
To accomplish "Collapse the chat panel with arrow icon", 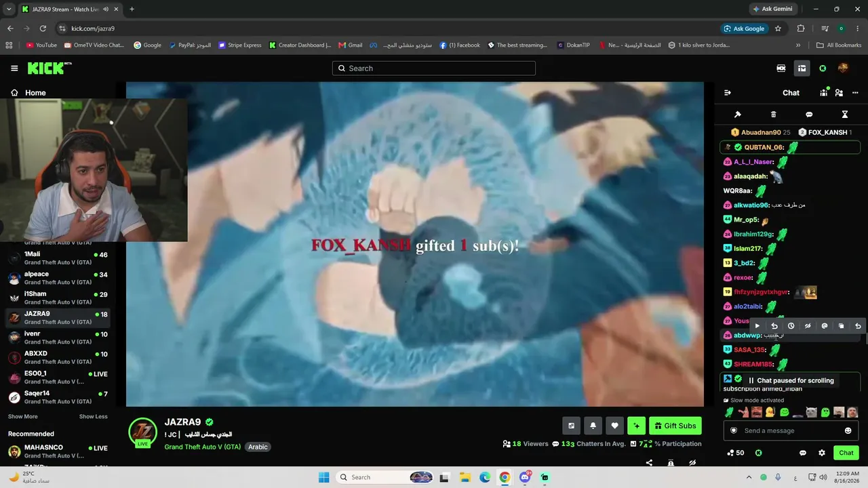I will 728,93.
